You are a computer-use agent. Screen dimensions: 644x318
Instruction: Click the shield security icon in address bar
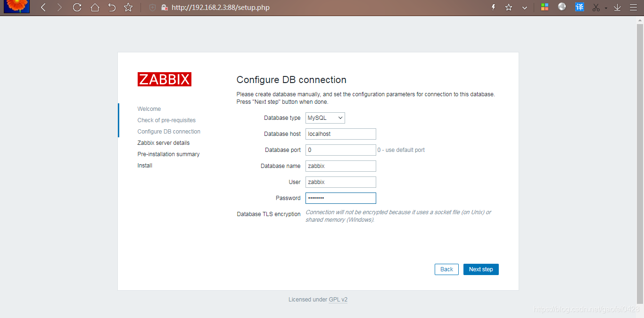coord(152,8)
